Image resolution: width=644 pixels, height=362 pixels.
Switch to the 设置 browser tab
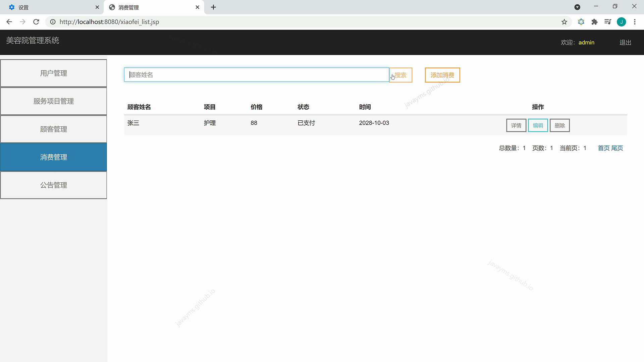click(50, 7)
